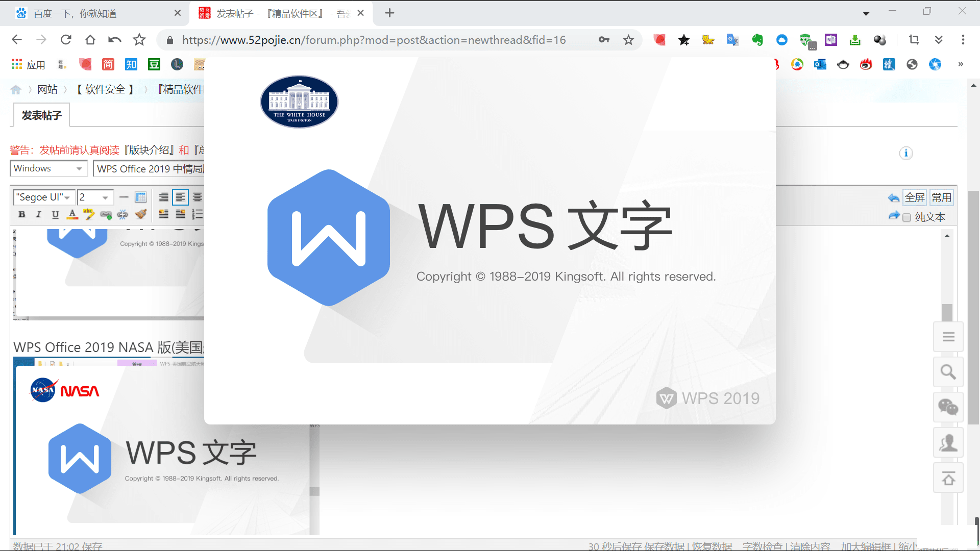Click the sidebar WeChat button
The image size is (980, 551).
(x=948, y=407)
